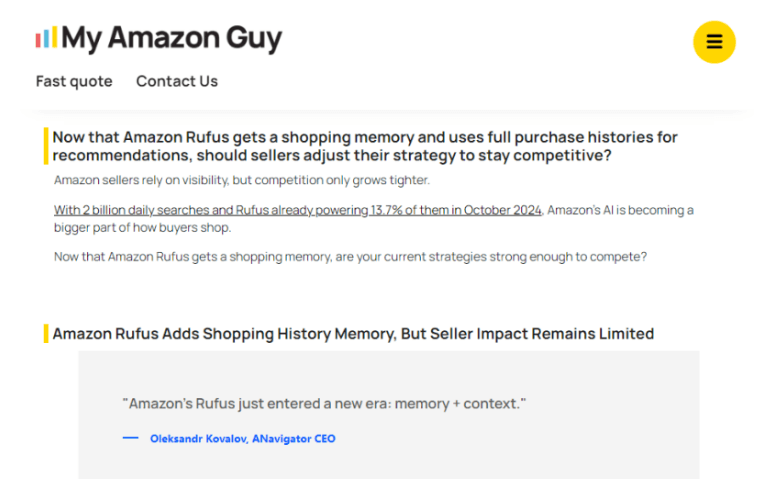Click the My Amazon Guy logo text

tap(172, 38)
